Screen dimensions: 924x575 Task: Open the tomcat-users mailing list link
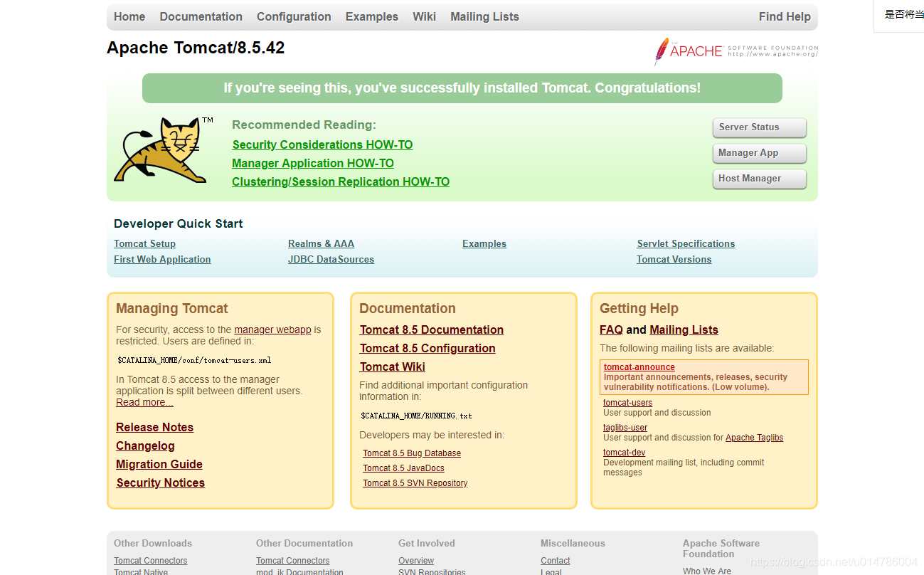click(627, 403)
